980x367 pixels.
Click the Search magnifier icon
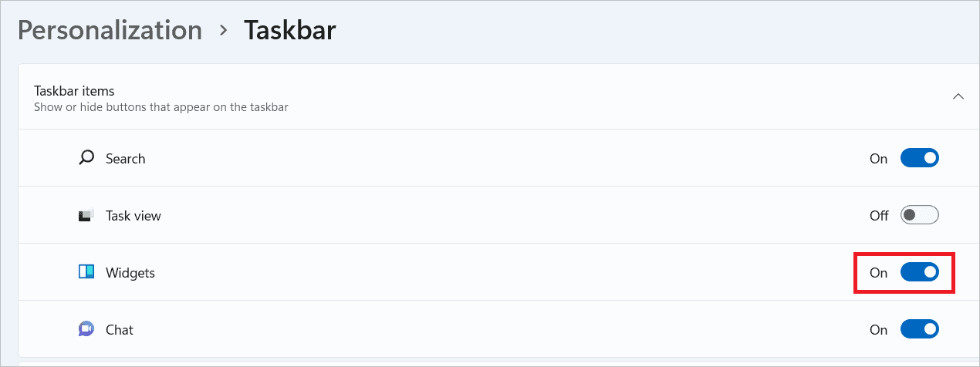click(x=86, y=158)
